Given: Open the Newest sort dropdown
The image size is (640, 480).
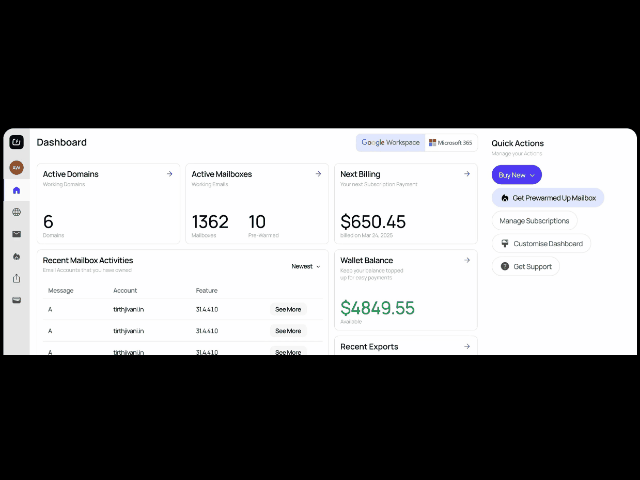Looking at the screenshot, I should [306, 266].
